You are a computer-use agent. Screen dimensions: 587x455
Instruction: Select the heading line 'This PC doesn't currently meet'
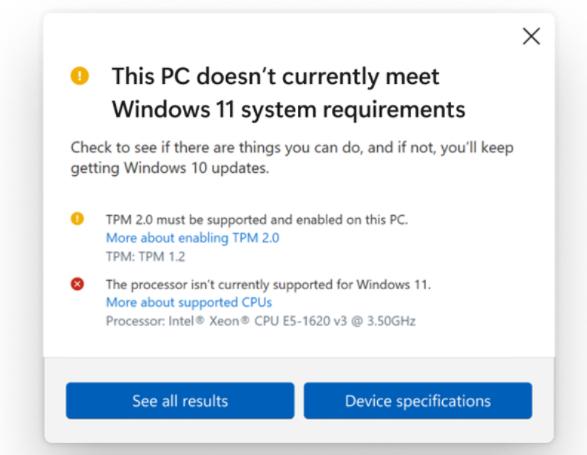click(276, 77)
